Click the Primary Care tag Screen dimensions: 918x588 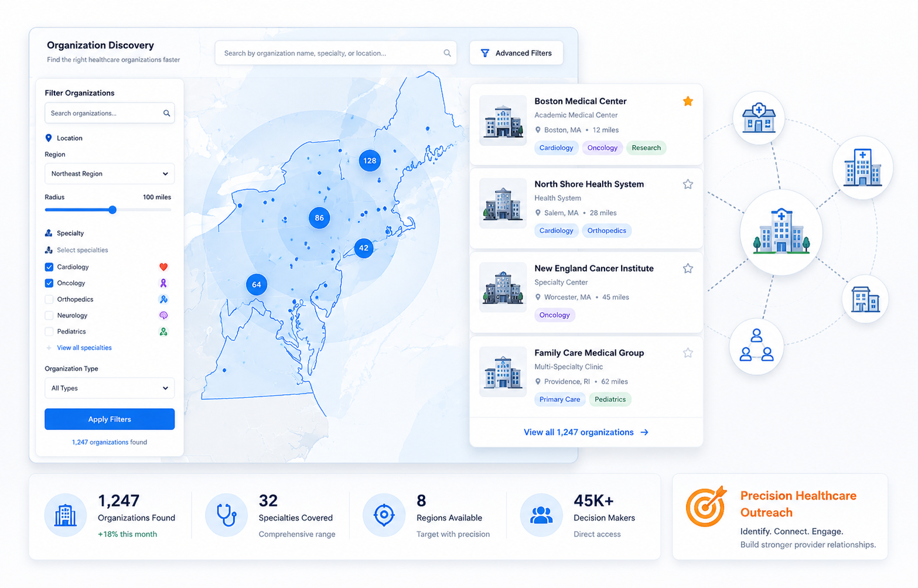[x=559, y=399]
